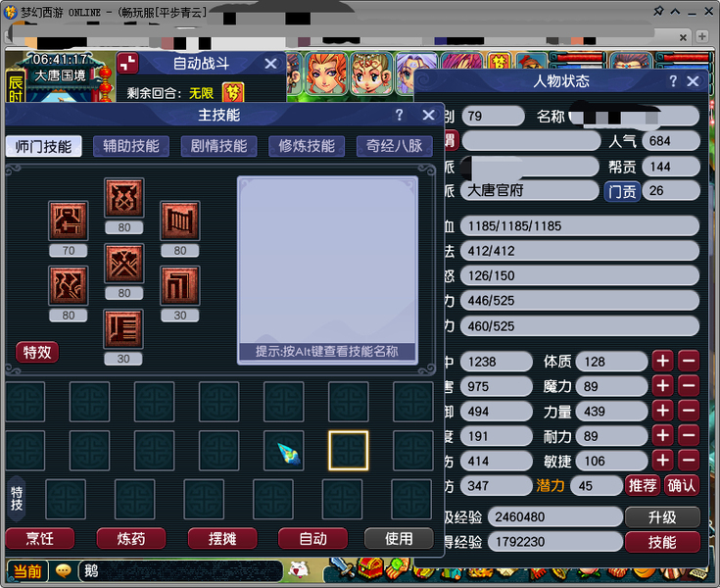
Task: Click the 大唐官府 sect field
Action: pyautogui.click(x=530, y=191)
